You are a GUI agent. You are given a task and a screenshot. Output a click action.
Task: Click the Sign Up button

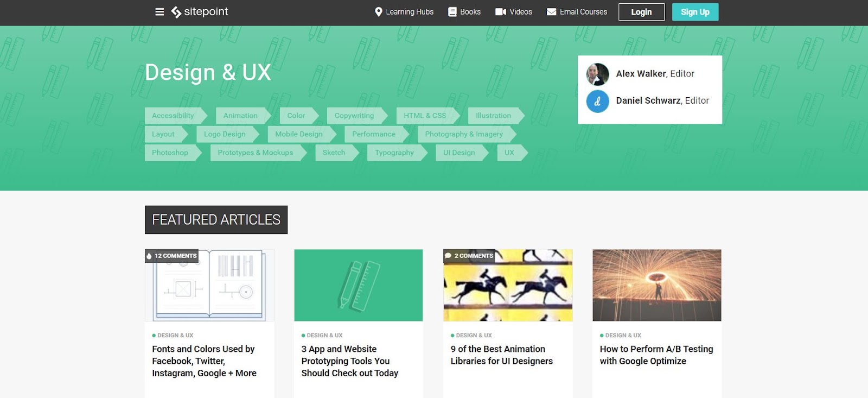click(695, 12)
